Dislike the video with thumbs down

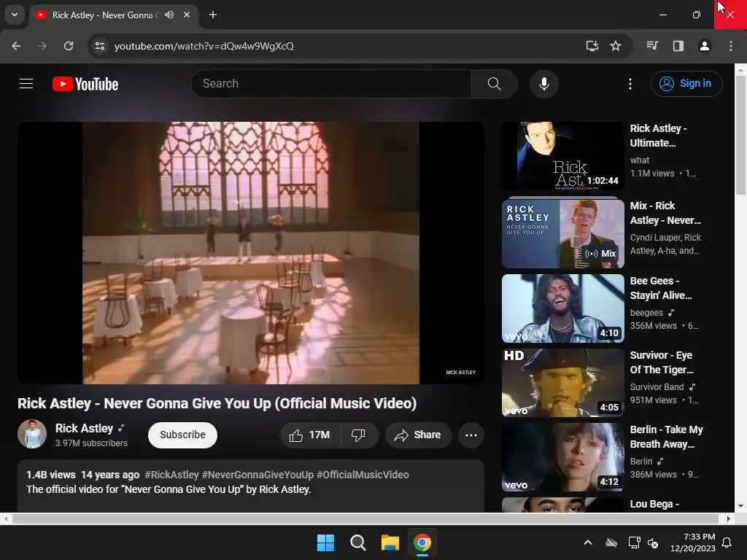coord(358,435)
